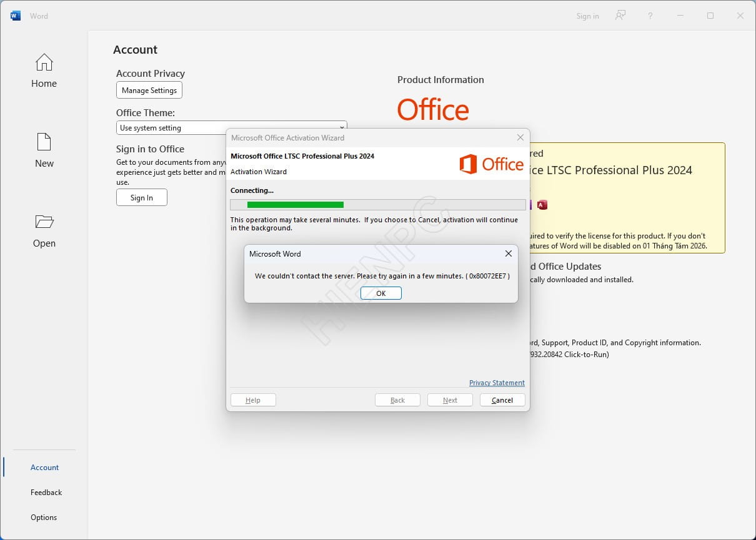756x540 pixels.
Task: Click the Product Information heading
Action: point(440,80)
